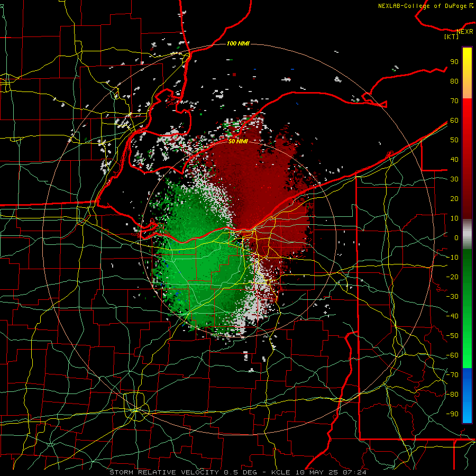
Task: Click the "NEXR" label above the scale
Action: (465, 32)
